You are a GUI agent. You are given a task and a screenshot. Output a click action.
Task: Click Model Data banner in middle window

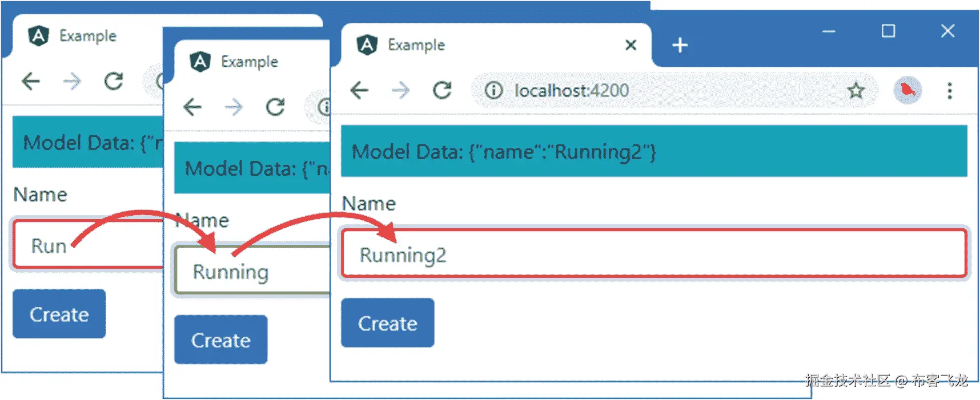[x=252, y=168]
